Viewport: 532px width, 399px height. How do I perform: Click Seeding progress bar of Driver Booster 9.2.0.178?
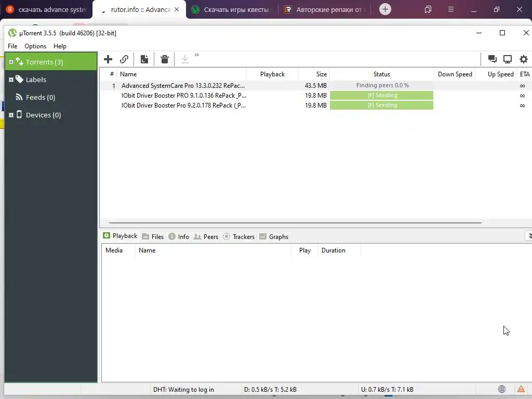click(382, 105)
